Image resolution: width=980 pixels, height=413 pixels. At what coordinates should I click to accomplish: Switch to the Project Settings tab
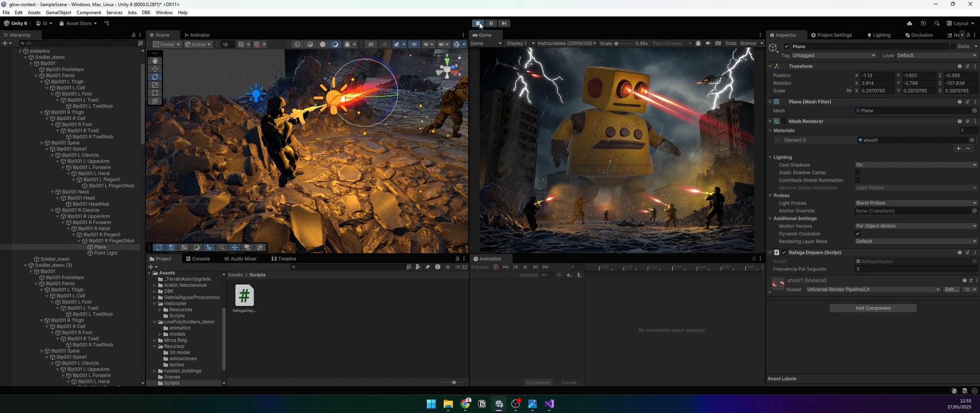pos(831,35)
